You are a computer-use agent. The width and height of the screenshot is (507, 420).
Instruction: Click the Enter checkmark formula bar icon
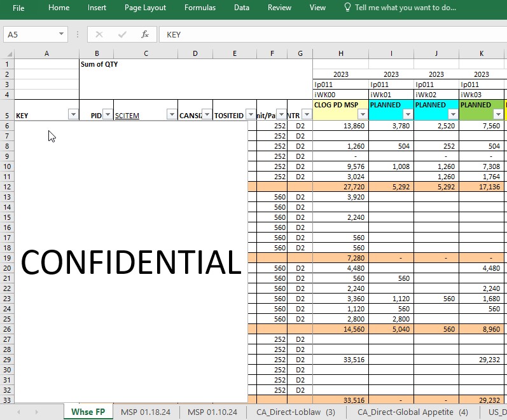(x=122, y=34)
